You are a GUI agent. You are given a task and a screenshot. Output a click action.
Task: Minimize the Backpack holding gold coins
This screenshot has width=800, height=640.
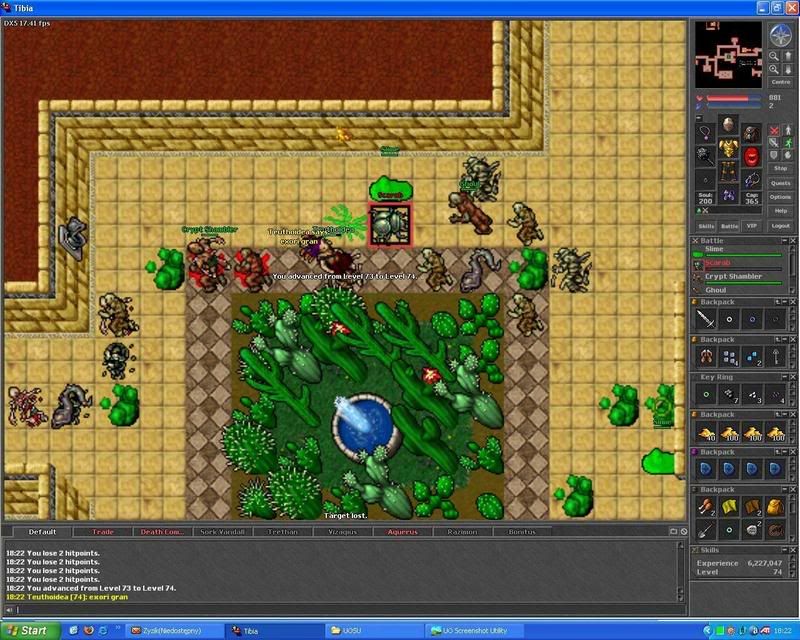click(785, 414)
